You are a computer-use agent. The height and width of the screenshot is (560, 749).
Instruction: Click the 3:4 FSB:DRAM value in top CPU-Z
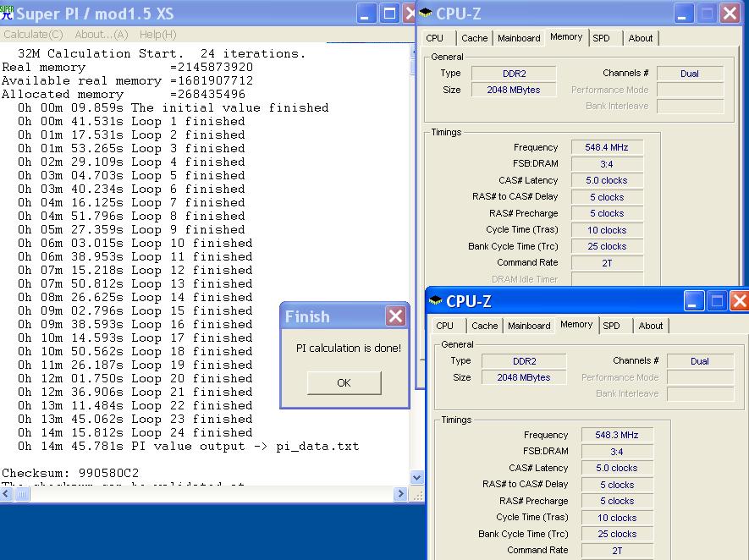point(607,164)
